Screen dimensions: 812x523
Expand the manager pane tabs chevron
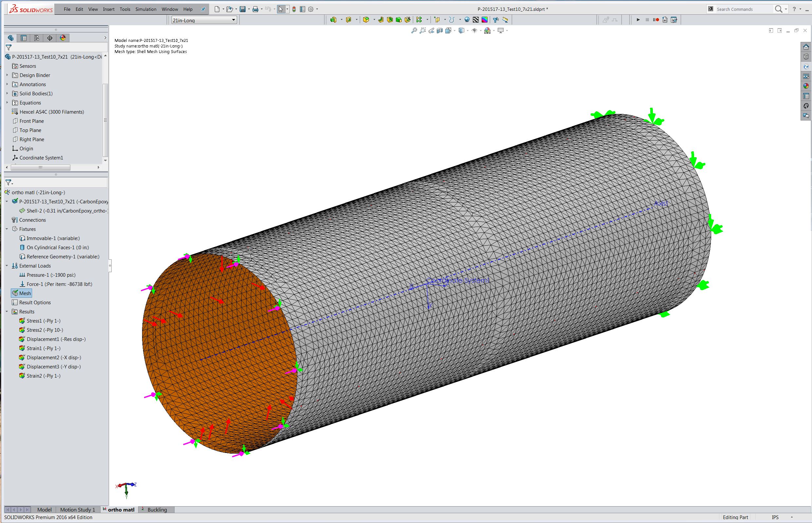pyautogui.click(x=105, y=38)
